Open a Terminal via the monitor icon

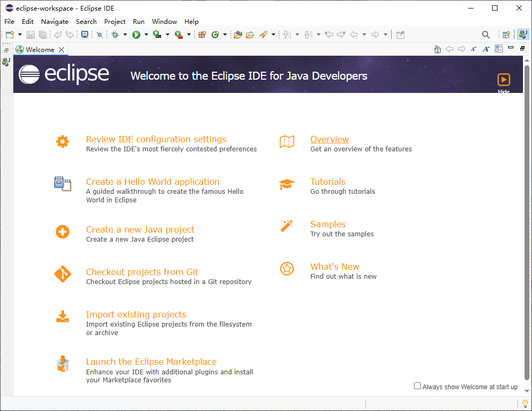click(85, 35)
